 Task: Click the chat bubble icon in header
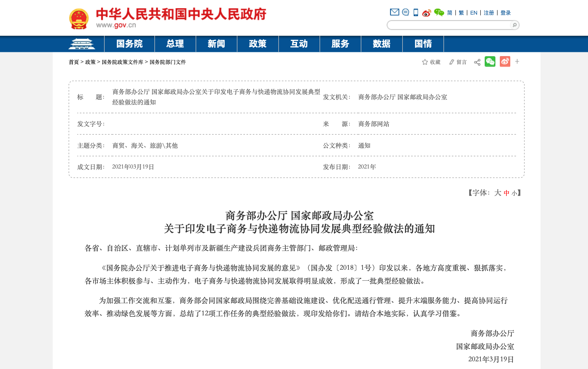[405, 12]
